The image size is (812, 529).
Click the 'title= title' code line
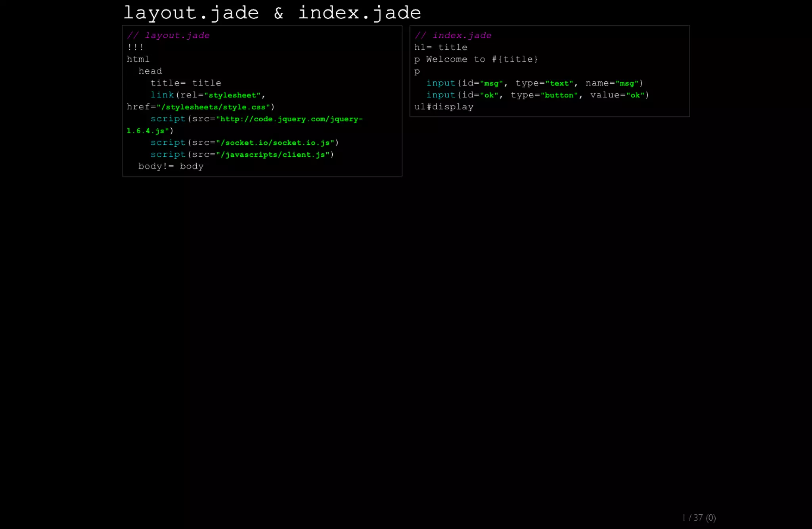pyautogui.click(x=186, y=83)
